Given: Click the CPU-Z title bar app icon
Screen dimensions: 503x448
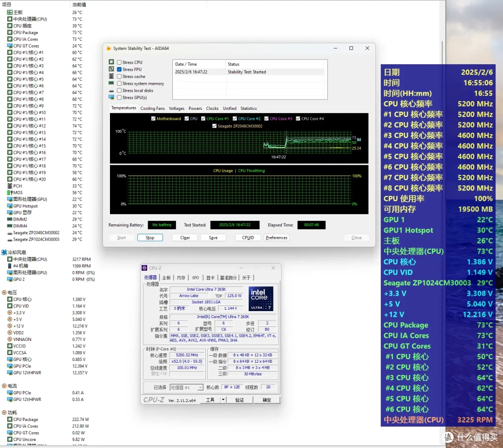Looking at the screenshot, I should (x=144, y=268).
